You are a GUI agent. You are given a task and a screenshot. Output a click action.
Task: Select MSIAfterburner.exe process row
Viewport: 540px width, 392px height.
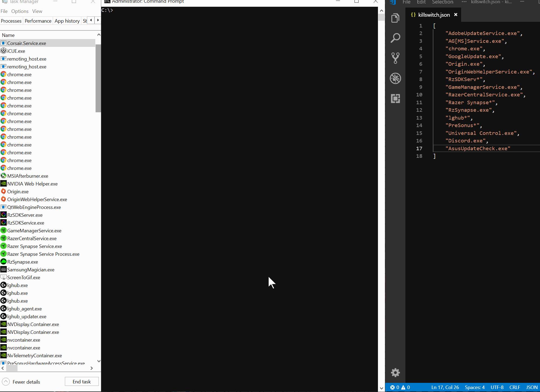(28, 176)
